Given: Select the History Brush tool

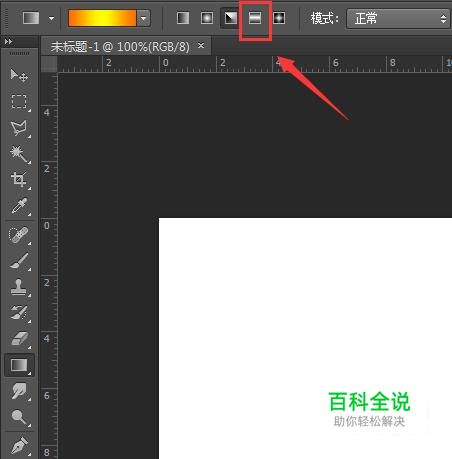Looking at the screenshot, I should (19, 313).
